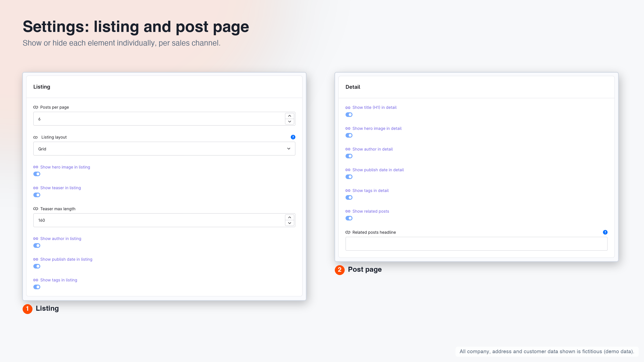Click inheritance link icon beside Posts per page
Image resolution: width=644 pixels, height=362 pixels.
click(36, 107)
